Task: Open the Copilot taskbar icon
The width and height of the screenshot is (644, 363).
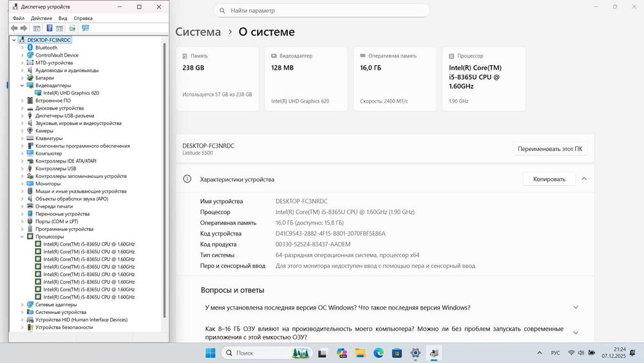Action: 341,353
